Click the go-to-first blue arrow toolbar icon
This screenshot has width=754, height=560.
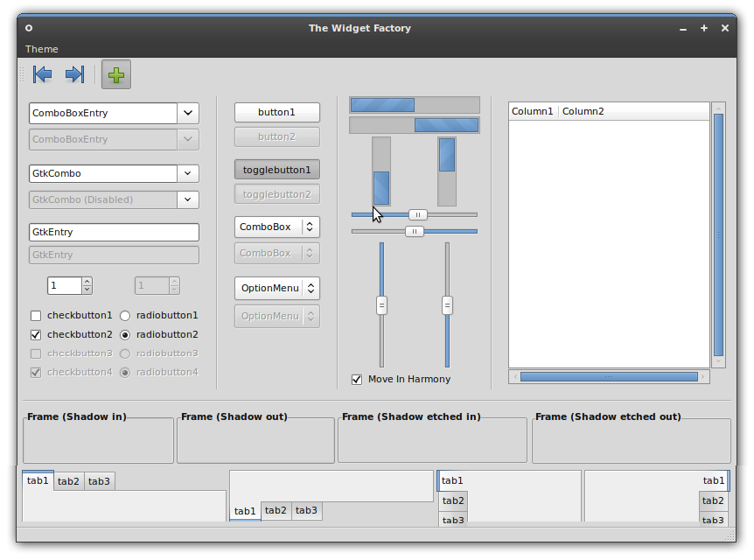[42, 74]
